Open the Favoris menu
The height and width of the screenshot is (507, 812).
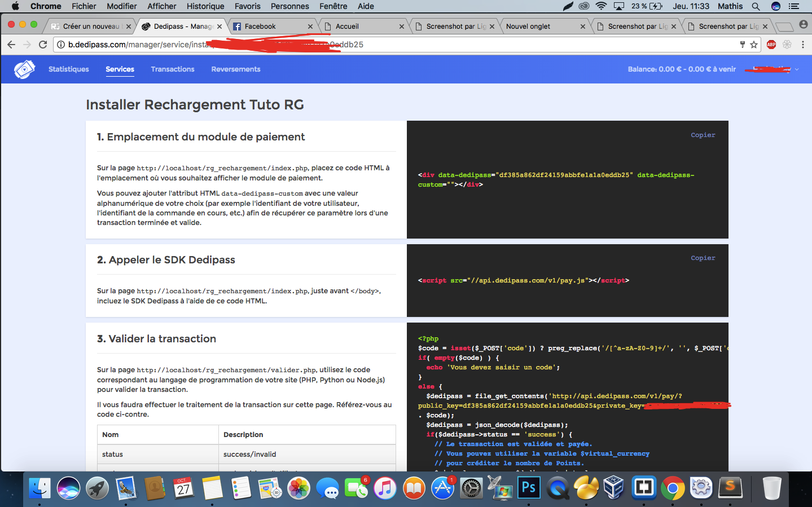(248, 6)
